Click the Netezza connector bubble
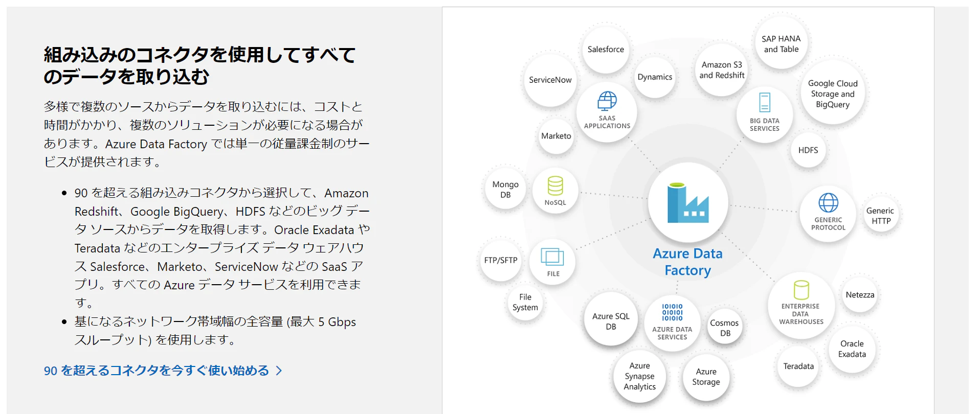This screenshot has width=980, height=414. (860, 295)
